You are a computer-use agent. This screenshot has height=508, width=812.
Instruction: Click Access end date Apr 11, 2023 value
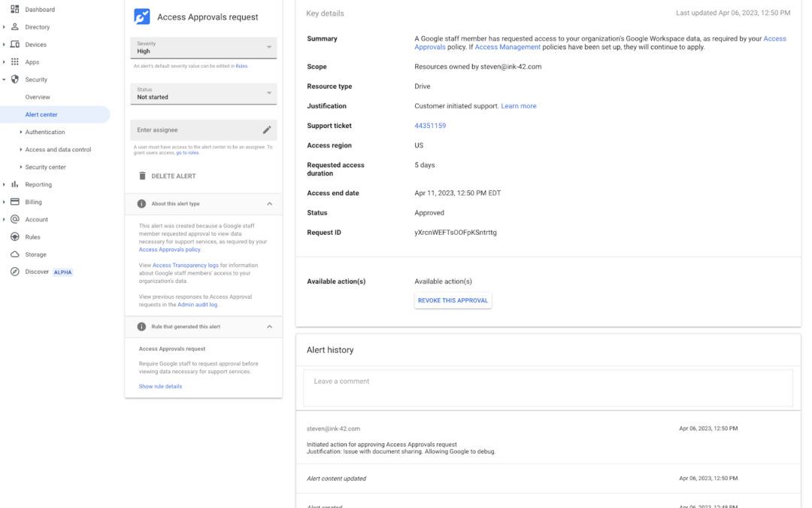(458, 193)
